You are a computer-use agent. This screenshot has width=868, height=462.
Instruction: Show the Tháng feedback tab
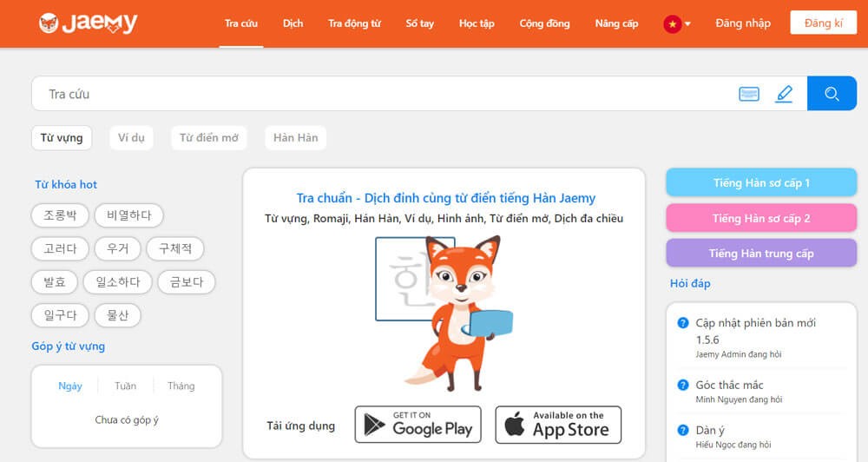[x=181, y=386]
